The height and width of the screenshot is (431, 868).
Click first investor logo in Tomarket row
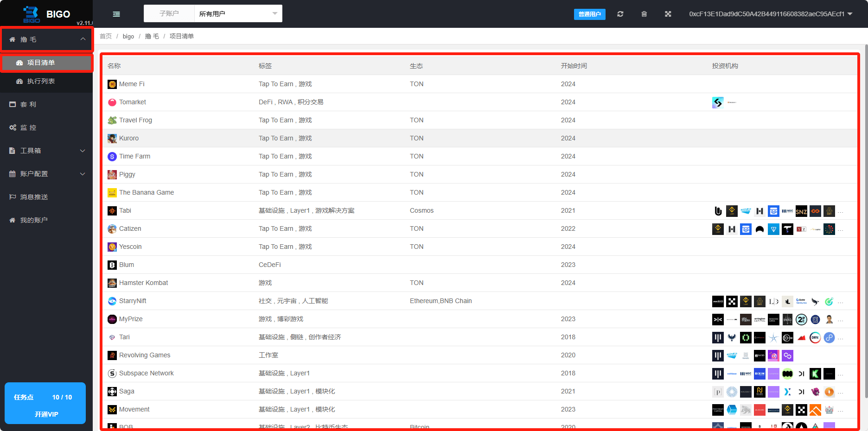pyautogui.click(x=718, y=102)
